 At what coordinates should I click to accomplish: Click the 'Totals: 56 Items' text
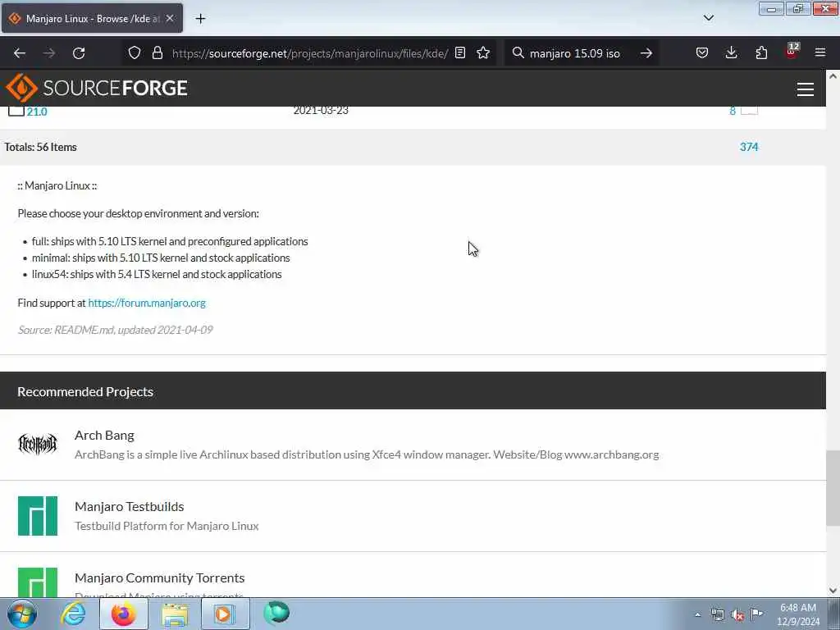click(41, 147)
